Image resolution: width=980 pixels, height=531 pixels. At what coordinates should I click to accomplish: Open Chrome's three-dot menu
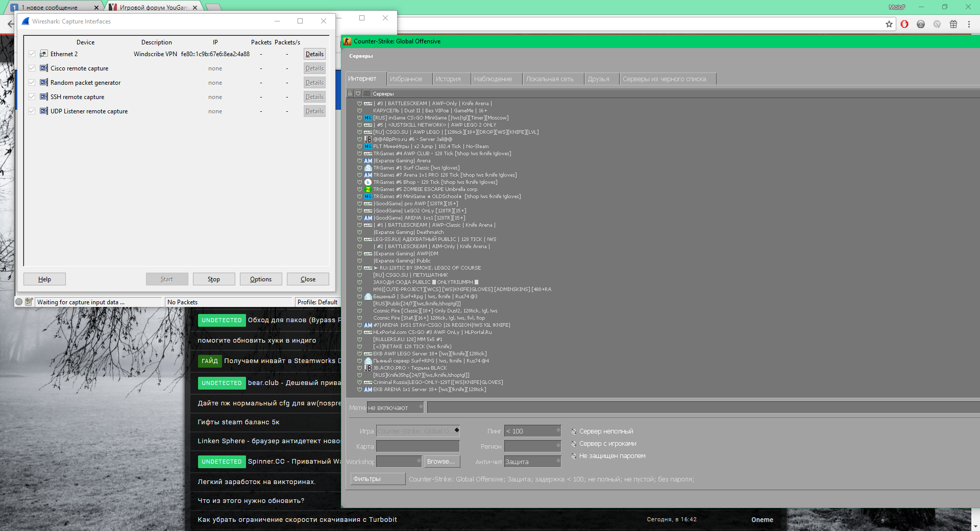pyautogui.click(x=969, y=24)
